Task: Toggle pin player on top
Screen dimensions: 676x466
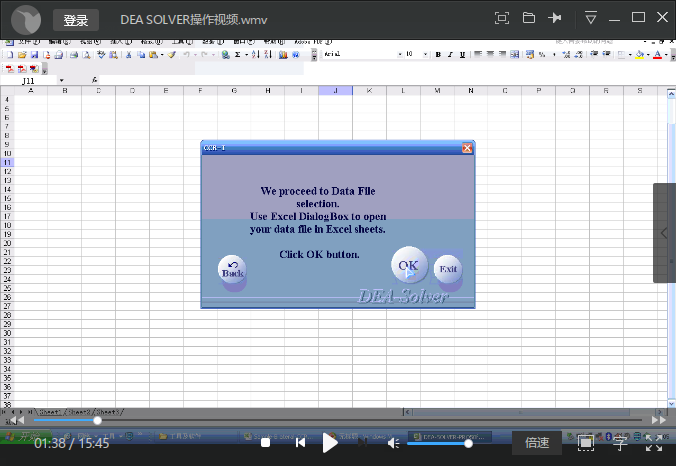Action: (x=556, y=18)
